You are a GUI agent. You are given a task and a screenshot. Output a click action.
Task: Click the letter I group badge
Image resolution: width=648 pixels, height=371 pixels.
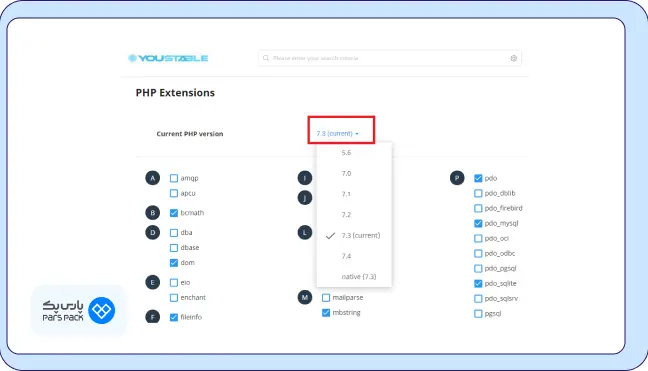(305, 178)
